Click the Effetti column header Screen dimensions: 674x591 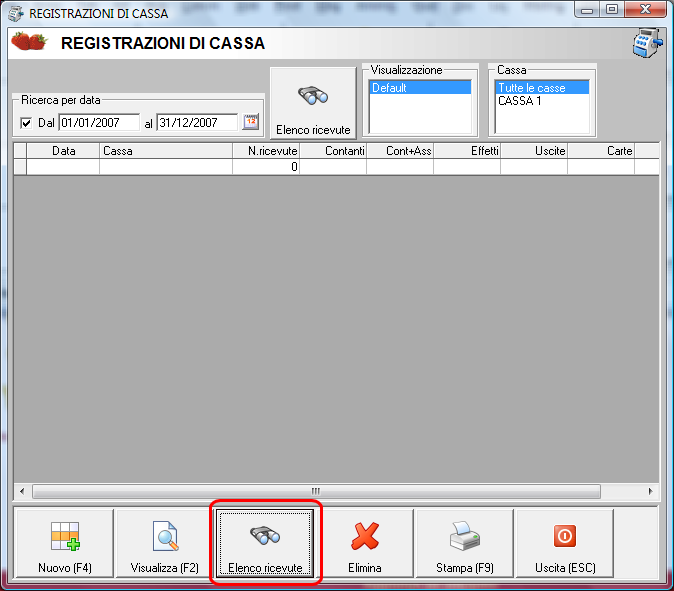coord(467,151)
